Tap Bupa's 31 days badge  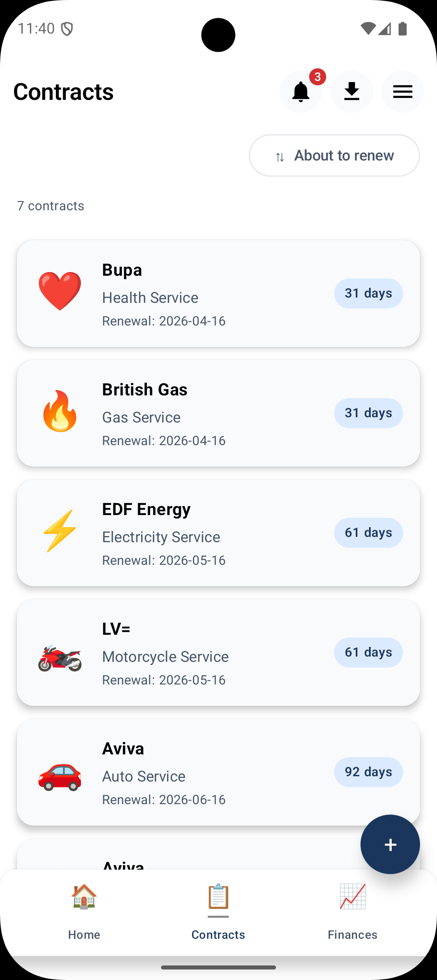click(368, 294)
